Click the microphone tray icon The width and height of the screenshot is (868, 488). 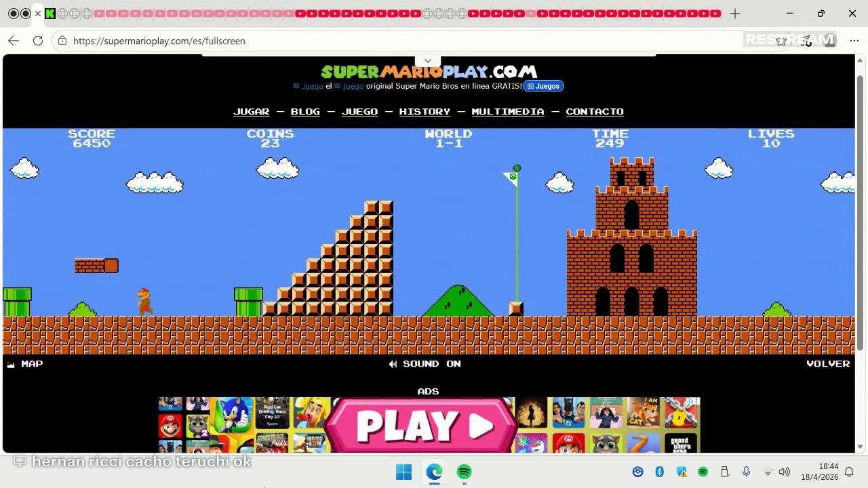(746, 472)
